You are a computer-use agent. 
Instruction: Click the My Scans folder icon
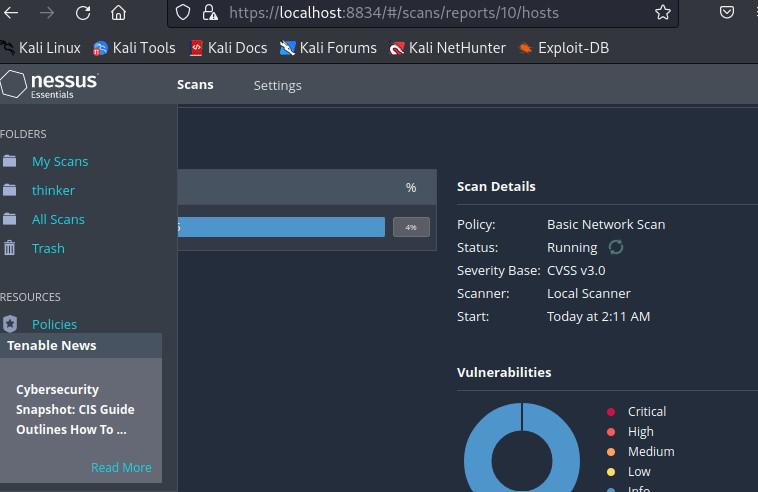(x=10, y=161)
